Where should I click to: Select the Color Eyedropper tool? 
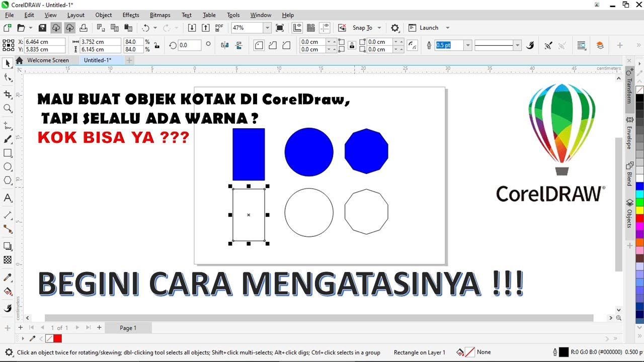8,277
